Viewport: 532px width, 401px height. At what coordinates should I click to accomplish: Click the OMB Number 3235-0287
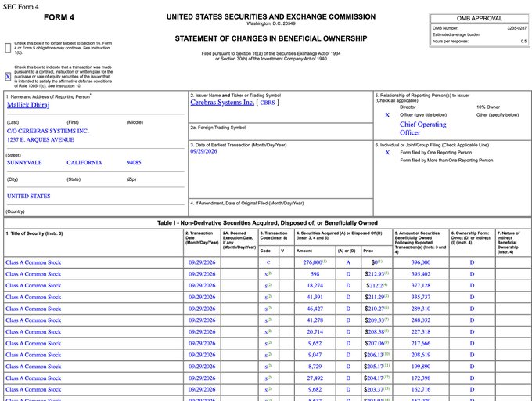point(516,28)
